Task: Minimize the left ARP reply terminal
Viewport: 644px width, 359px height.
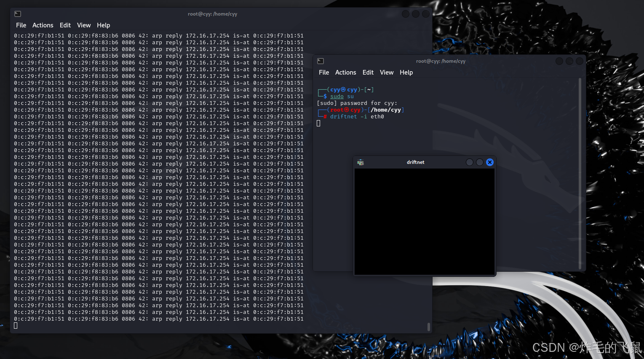Action: pyautogui.click(x=405, y=14)
